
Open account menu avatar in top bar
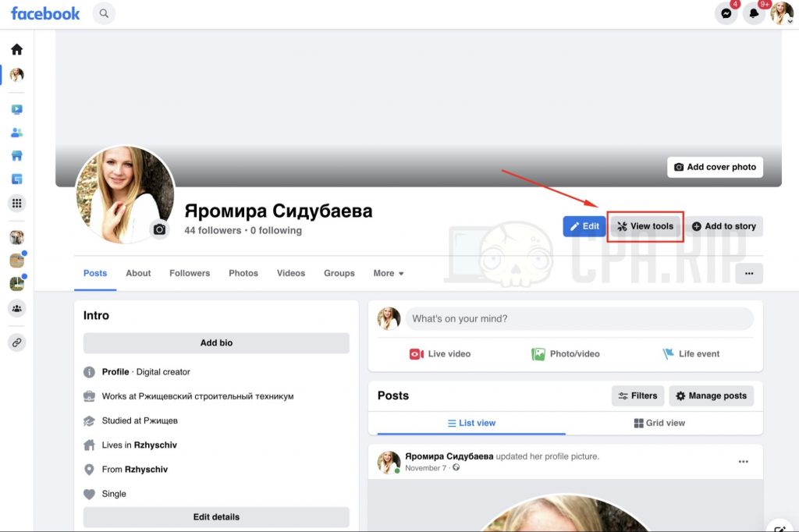tap(781, 13)
